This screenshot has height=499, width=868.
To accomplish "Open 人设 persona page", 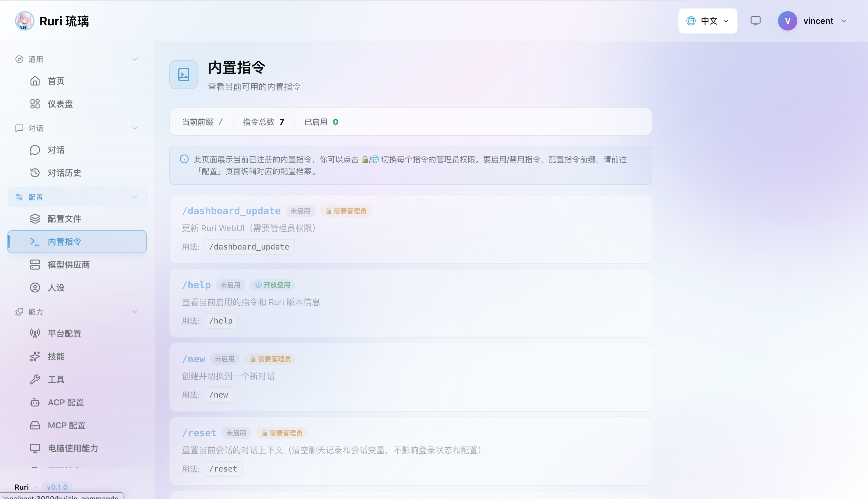I will point(77,288).
